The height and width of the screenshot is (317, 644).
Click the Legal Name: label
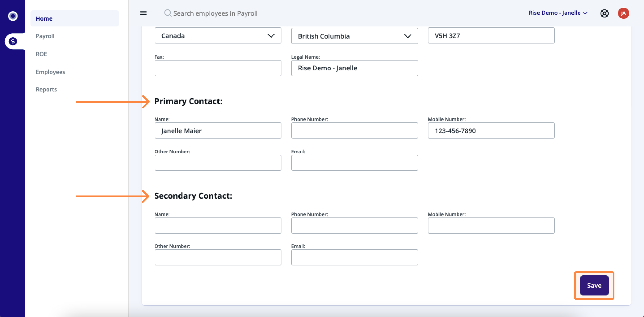[x=305, y=57]
